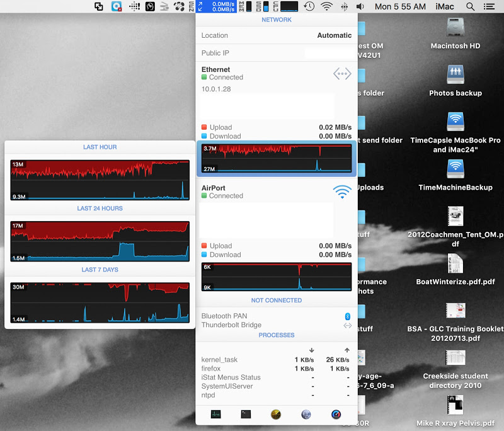Open Notification Center from the menu bar
The width and height of the screenshot is (504, 431).
click(x=490, y=8)
